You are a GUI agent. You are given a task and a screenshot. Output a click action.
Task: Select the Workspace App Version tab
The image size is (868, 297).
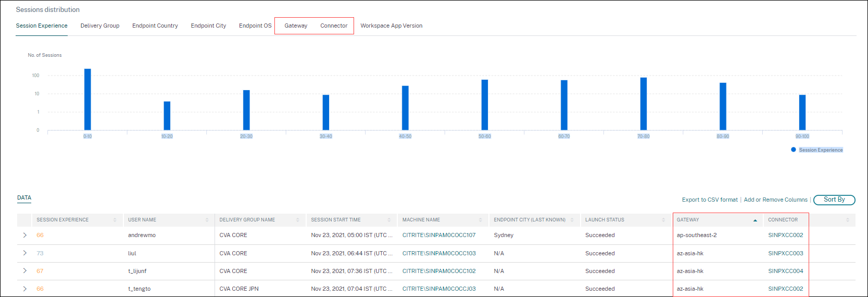click(x=391, y=26)
